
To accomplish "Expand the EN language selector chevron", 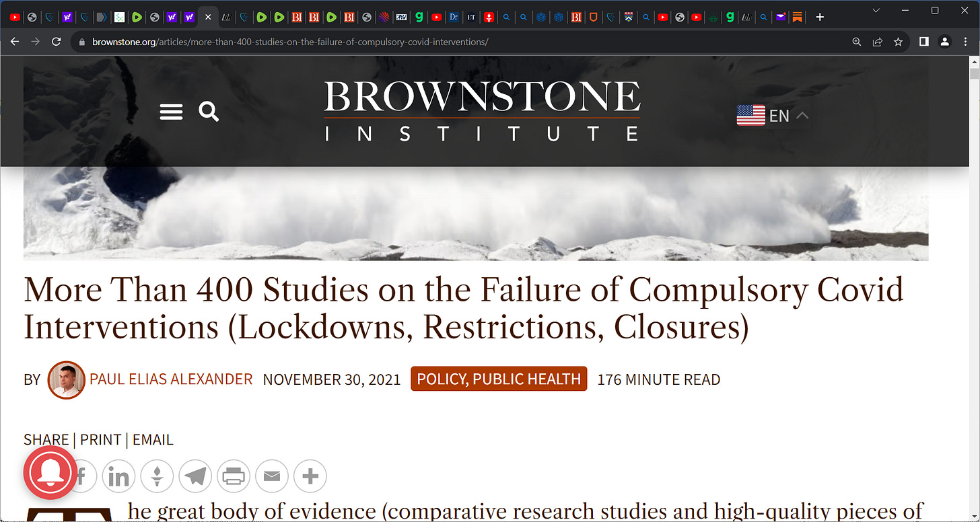I will pyautogui.click(x=802, y=115).
